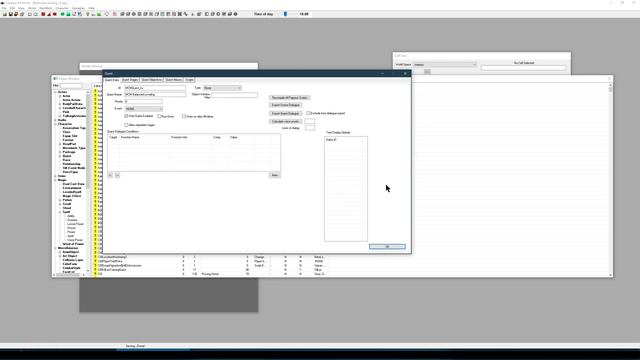The height and width of the screenshot is (360, 640).
Task: Click Calculate voice assets button
Action: [286, 121]
